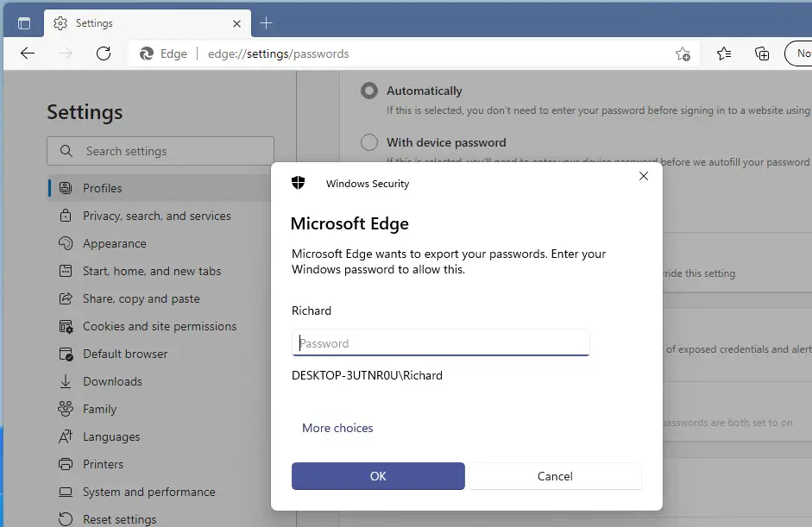812x527 pixels.
Task: Close the Windows Security dialog
Action: click(x=644, y=176)
